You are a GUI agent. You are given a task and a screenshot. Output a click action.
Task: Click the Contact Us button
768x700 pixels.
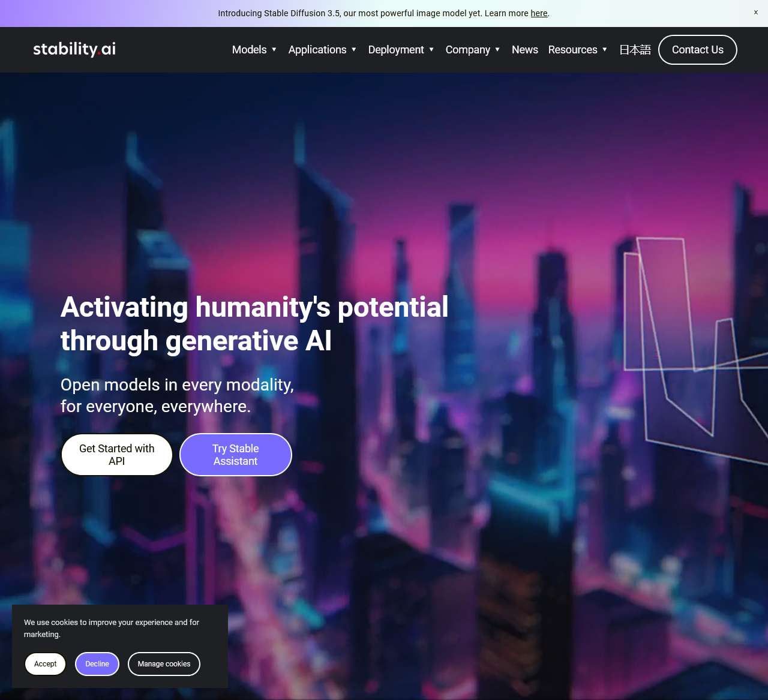point(698,50)
